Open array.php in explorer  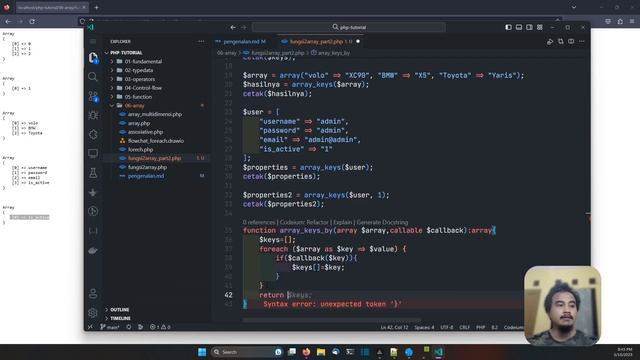(x=139, y=123)
